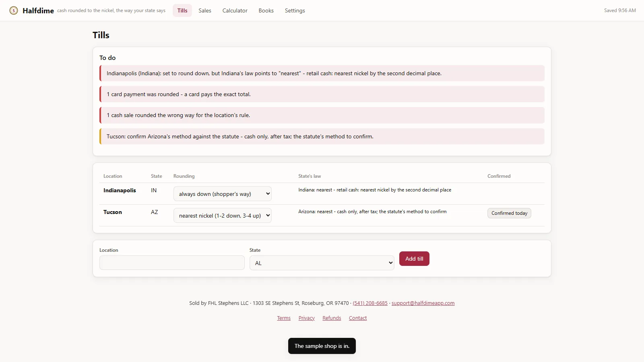Open the Tills tab

(182, 10)
